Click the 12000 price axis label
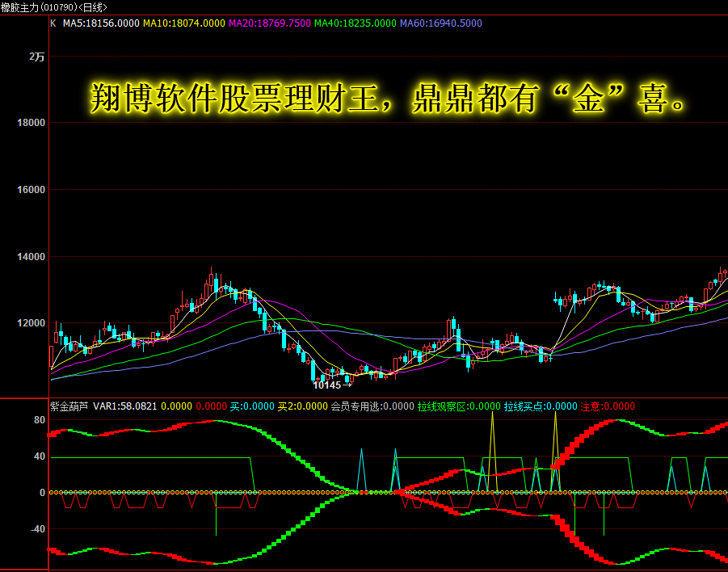Image resolution: width=728 pixels, height=572 pixels. (31, 322)
